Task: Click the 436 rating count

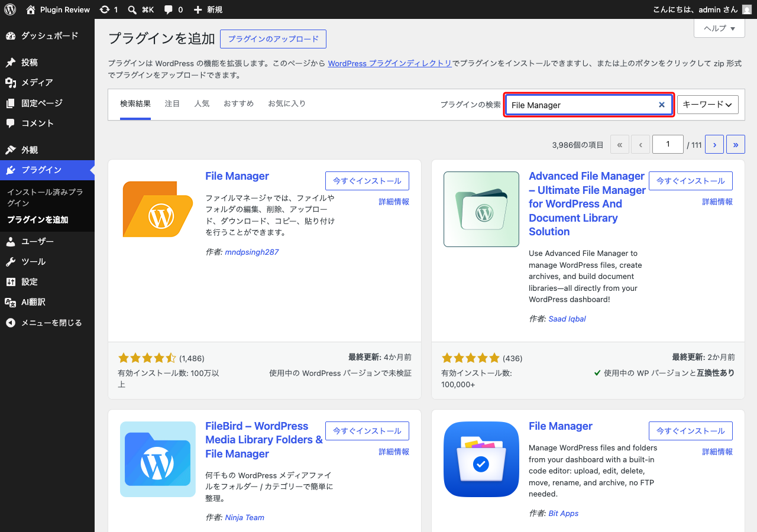Action: [x=512, y=358]
